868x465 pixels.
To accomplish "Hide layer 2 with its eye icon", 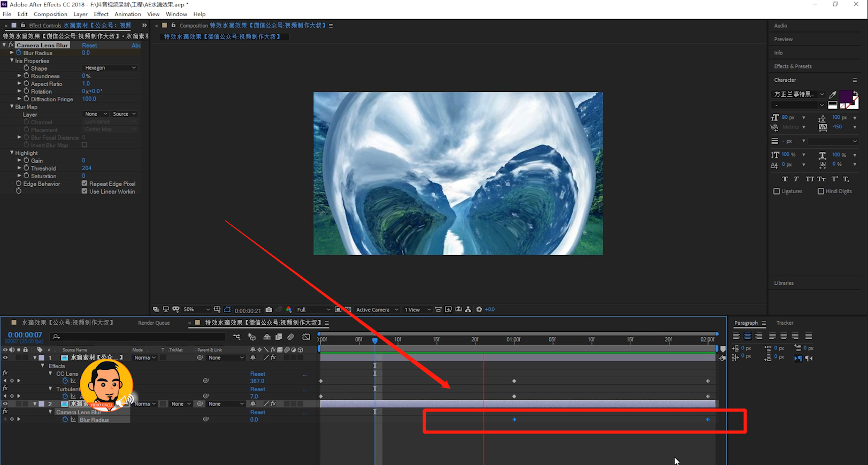I will click(x=5, y=404).
